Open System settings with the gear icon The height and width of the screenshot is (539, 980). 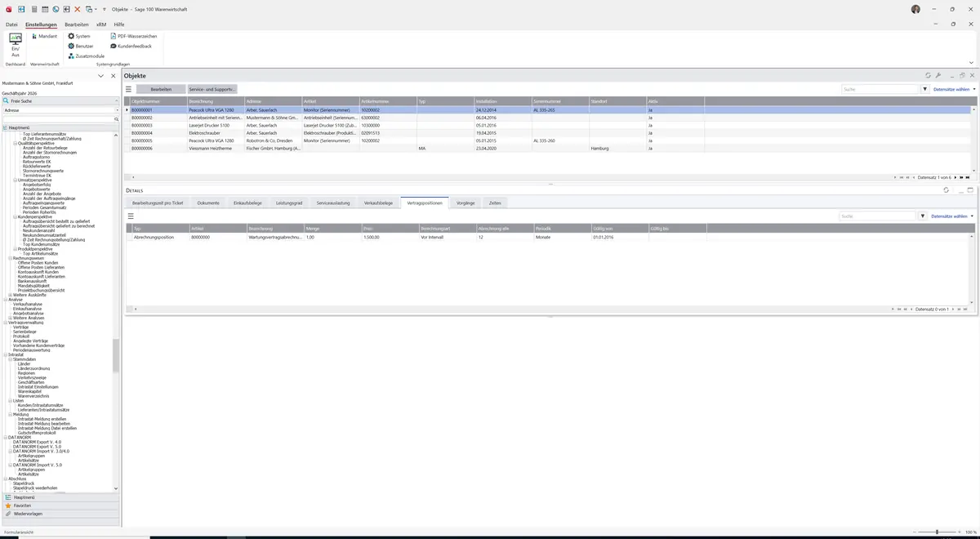79,36
